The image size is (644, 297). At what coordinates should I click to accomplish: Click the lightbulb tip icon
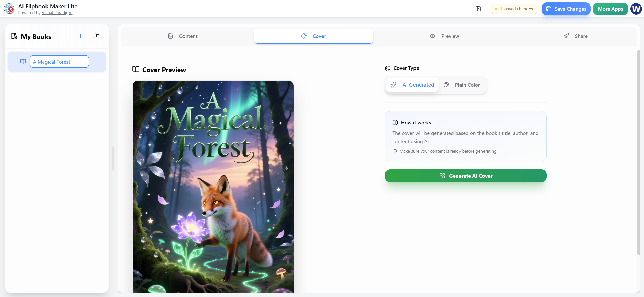pos(395,151)
